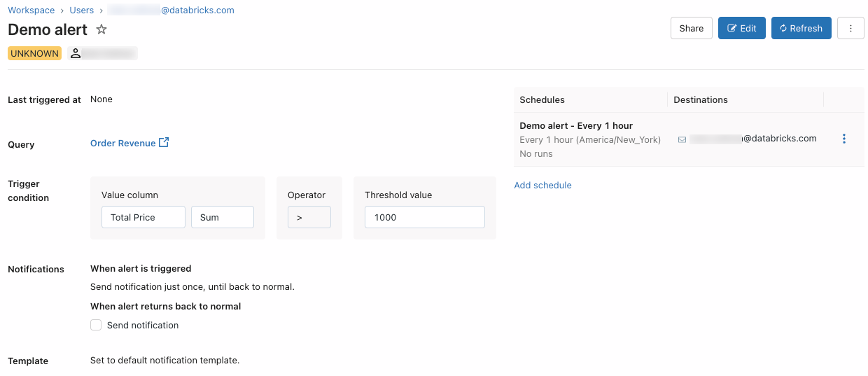This screenshot has width=868, height=376.
Task: Click the Share button
Action: tap(691, 28)
